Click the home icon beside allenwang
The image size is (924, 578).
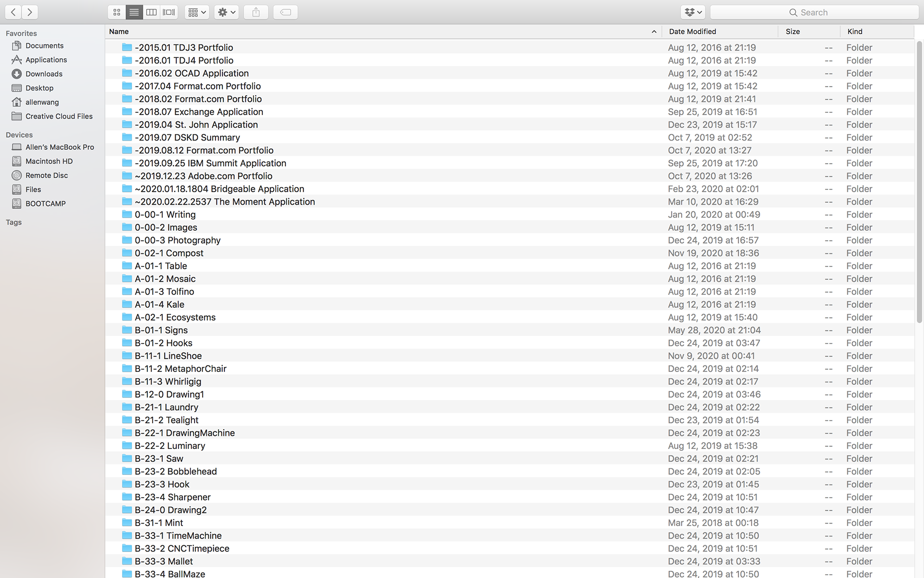16,102
